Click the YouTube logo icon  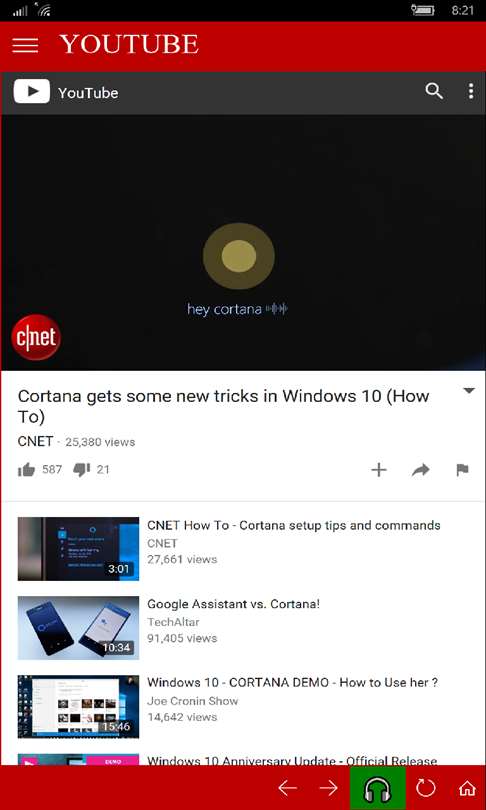(x=32, y=92)
